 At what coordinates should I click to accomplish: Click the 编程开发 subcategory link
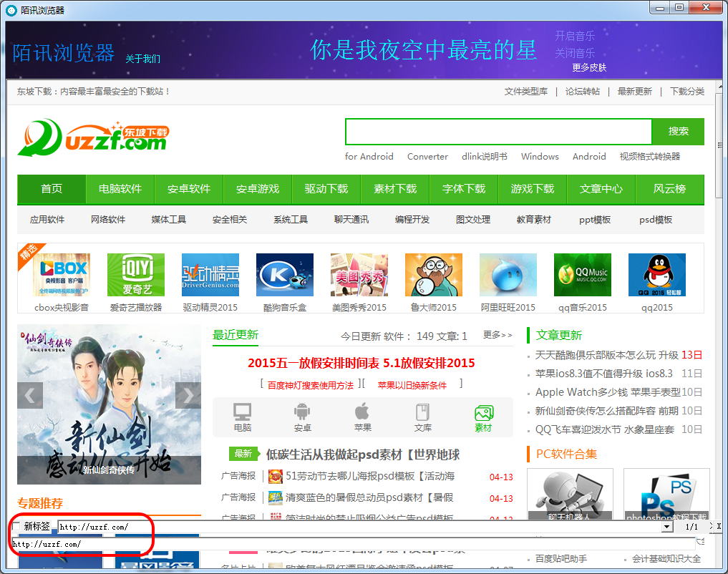[412, 220]
